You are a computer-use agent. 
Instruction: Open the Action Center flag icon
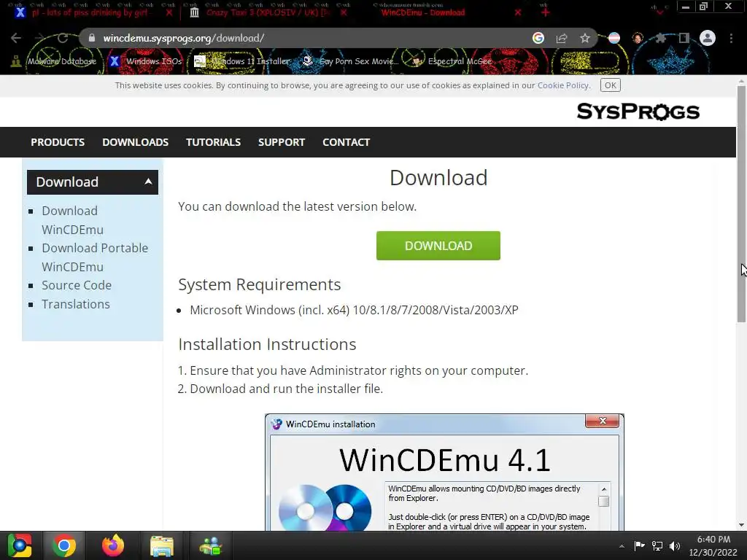tap(639, 545)
